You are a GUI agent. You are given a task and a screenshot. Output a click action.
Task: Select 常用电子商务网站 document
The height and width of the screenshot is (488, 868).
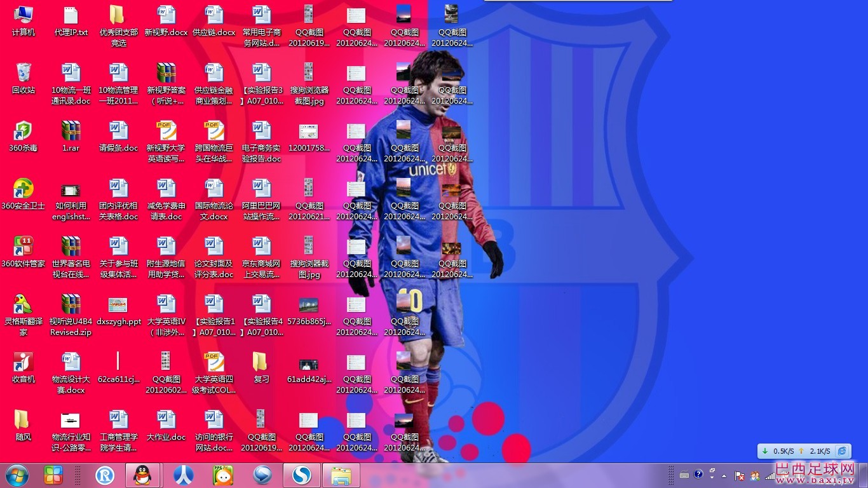click(x=261, y=26)
